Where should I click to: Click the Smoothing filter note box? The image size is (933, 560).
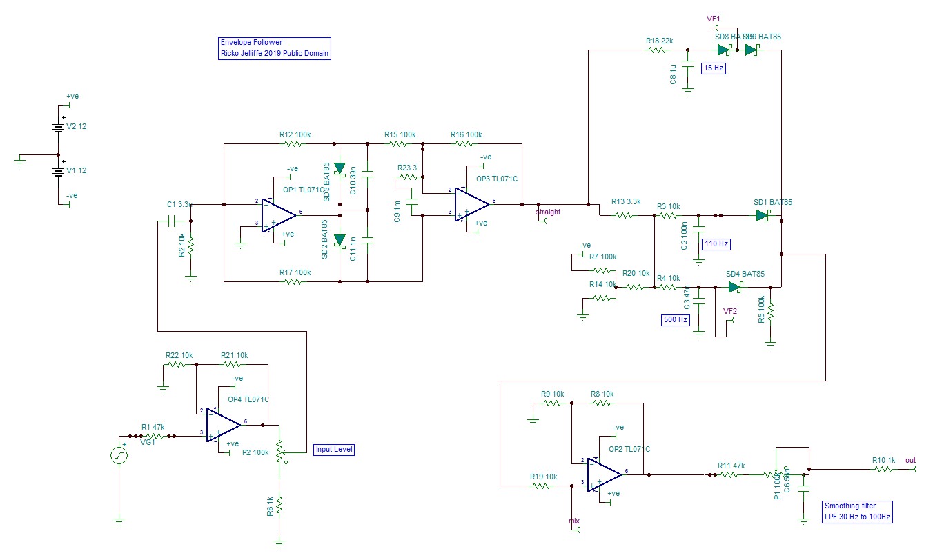click(858, 511)
